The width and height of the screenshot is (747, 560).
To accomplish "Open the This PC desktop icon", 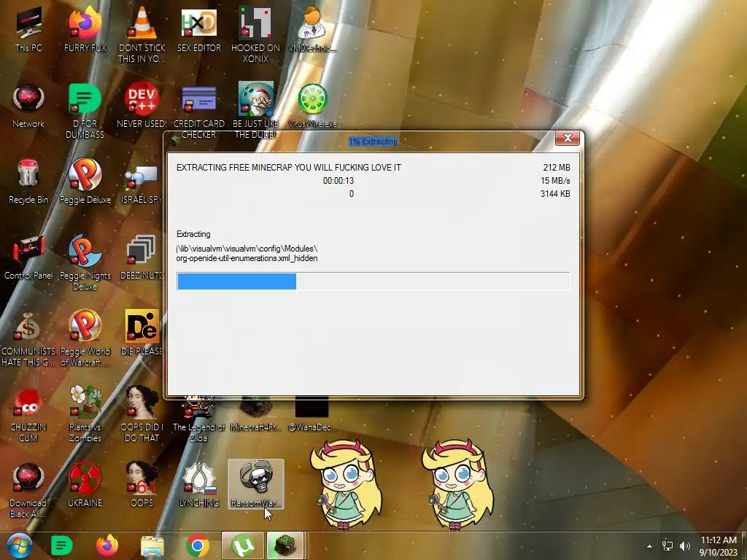I will coord(28,29).
